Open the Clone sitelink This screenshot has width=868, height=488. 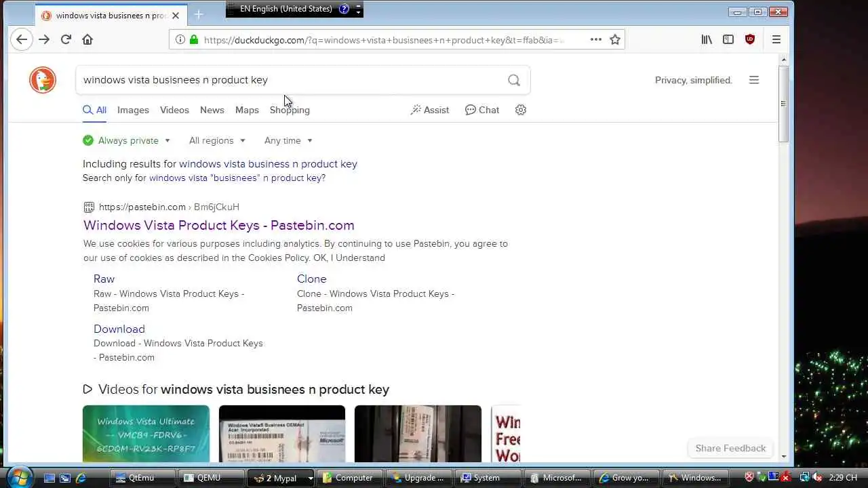[311, 279]
